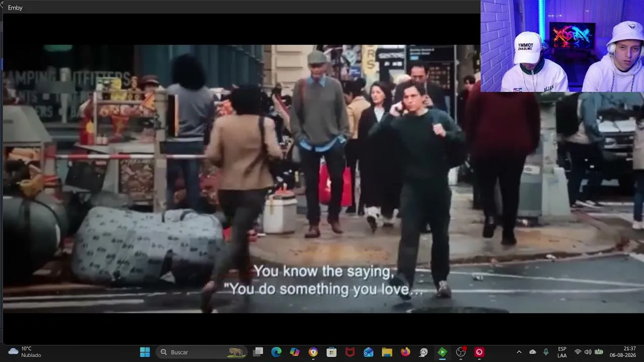
Task: Click the microphone tray icon
Action: tap(546, 352)
